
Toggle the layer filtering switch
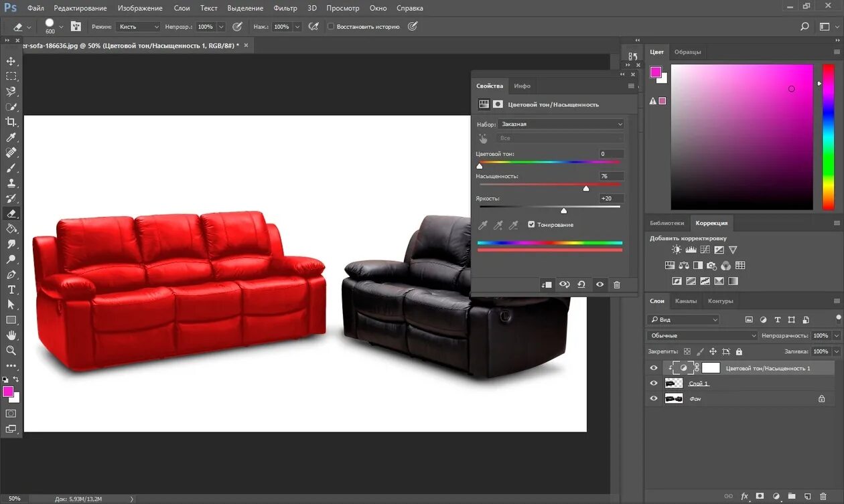[838, 319]
